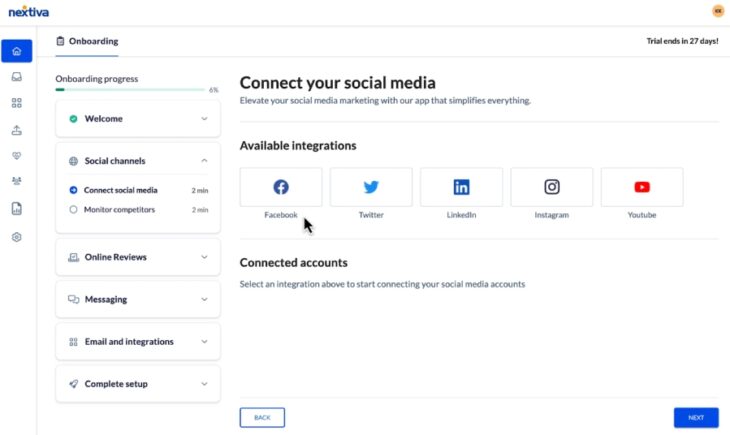Pick the Youtube integration tile
This screenshot has height=435, width=730.
[x=641, y=187]
